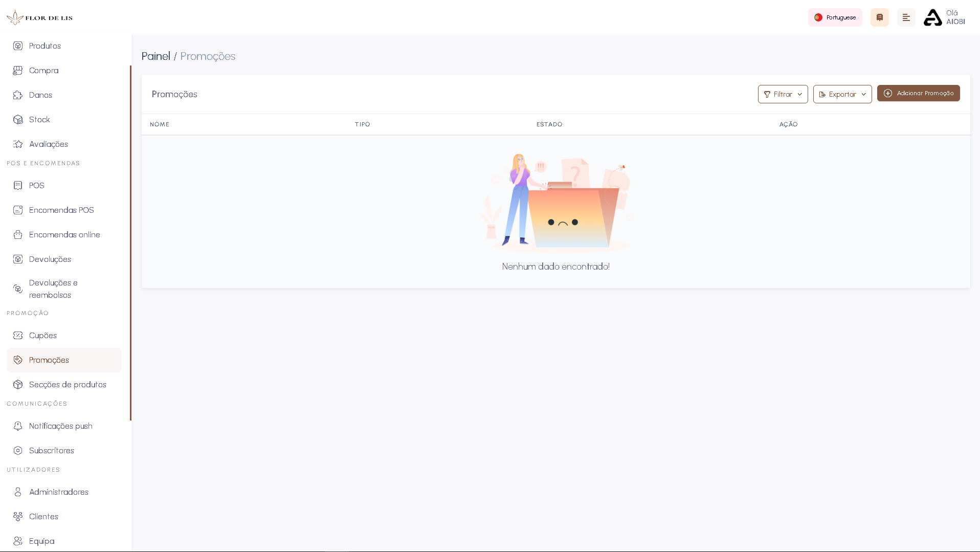Select the Produtos icon in the sidebar
The image size is (980, 552).
pos(18,46)
